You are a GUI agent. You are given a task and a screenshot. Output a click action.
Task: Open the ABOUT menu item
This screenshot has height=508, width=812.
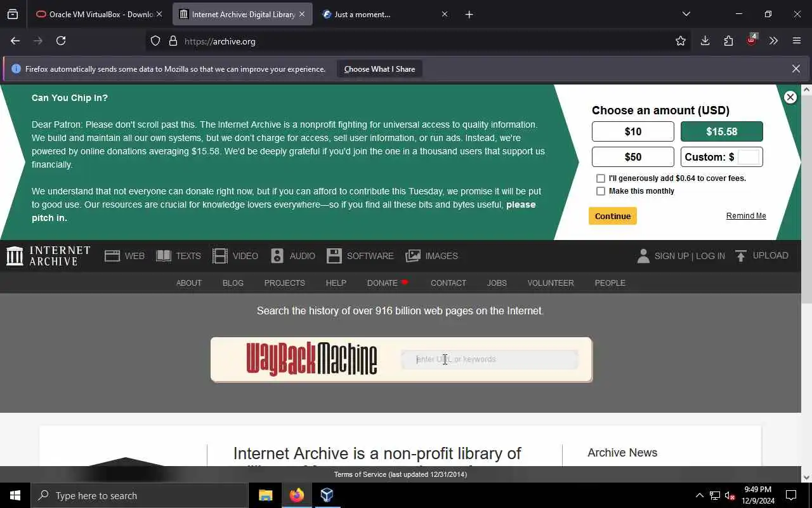(188, 283)
